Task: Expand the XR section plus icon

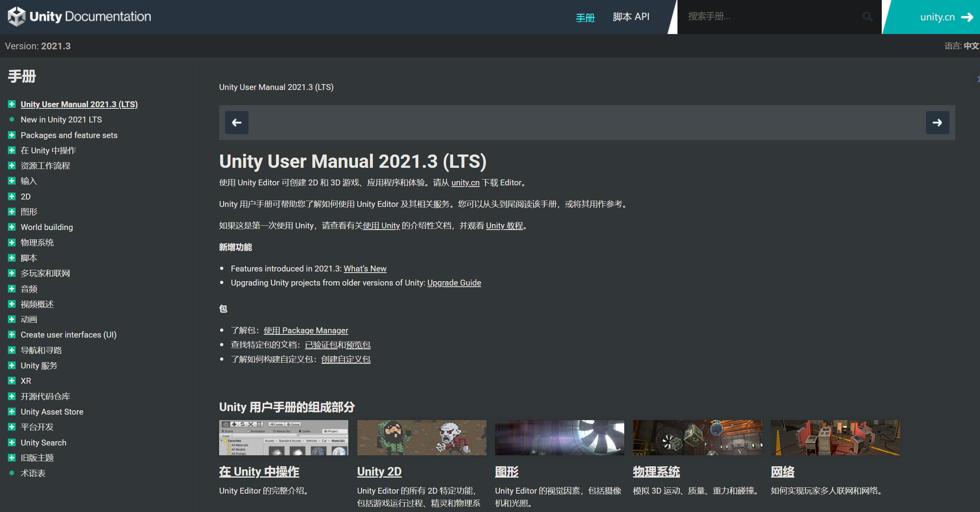Action: (12, 381)
